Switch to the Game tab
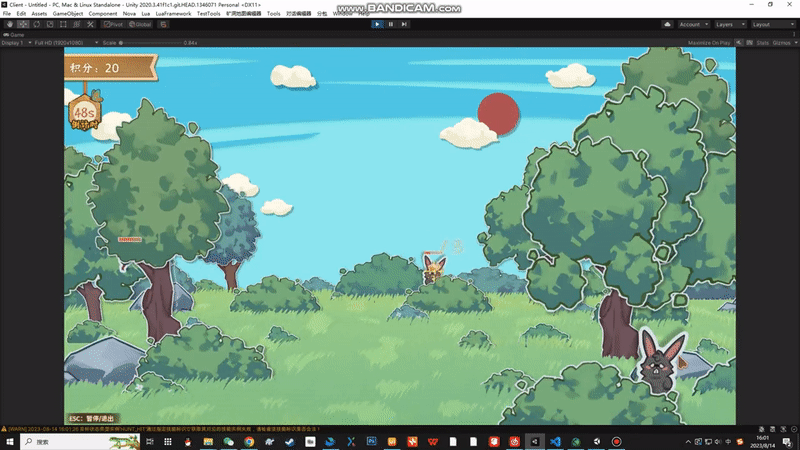Screen dimensions: 800x450 [16, 34]
